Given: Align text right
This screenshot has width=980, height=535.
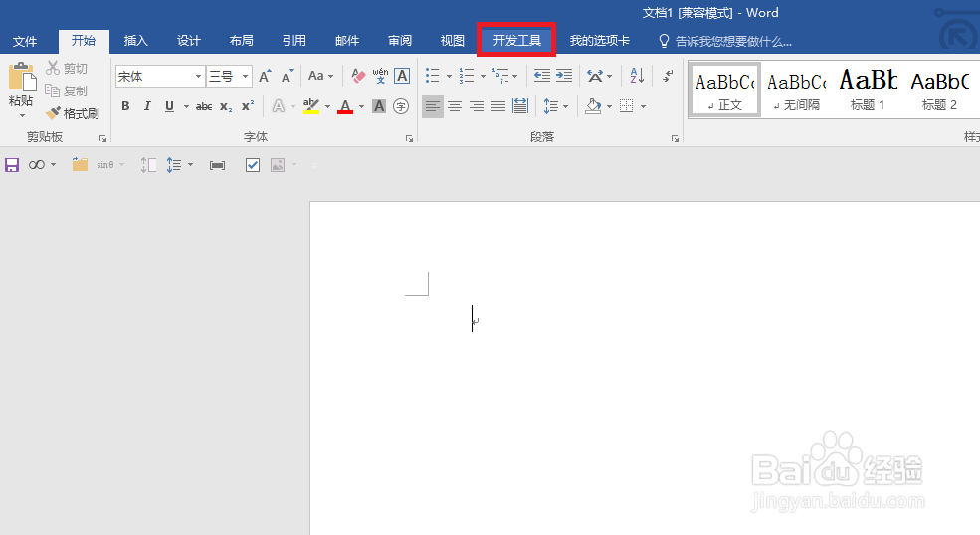Looking at the screenshot, I should point(477,106).
